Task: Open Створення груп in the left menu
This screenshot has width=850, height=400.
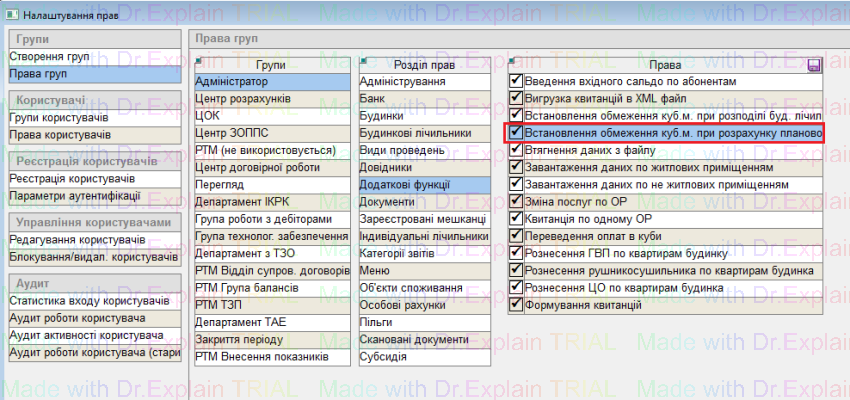Action: coord(50,57)
